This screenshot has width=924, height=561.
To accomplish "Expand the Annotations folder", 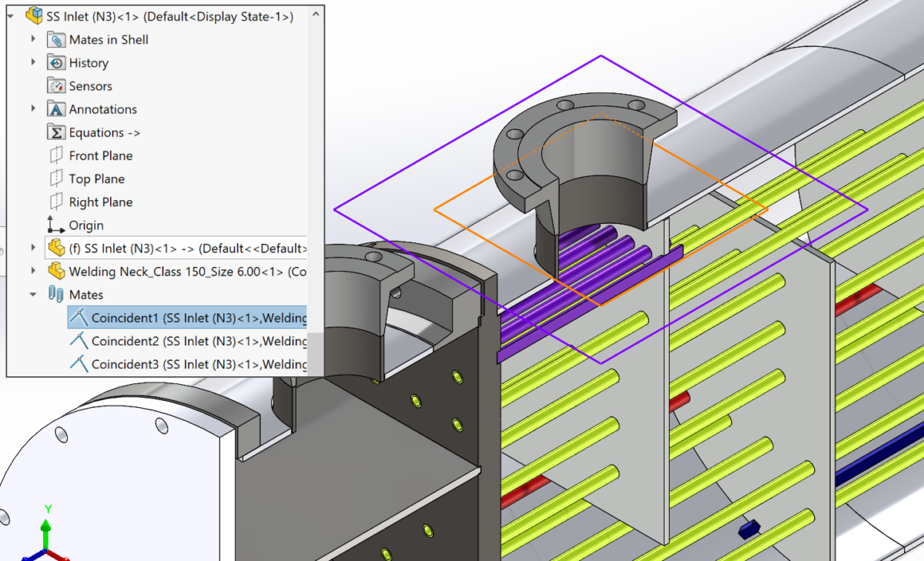I will (32, 109).
